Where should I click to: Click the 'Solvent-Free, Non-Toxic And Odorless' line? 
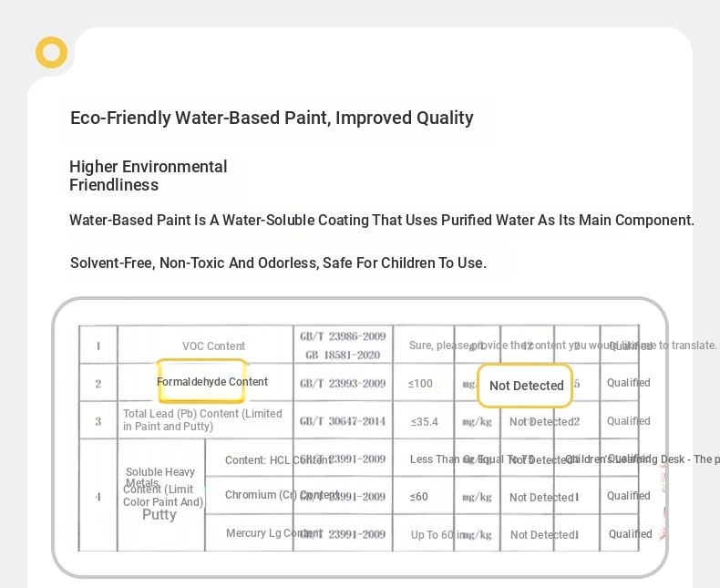pos(278,263)
